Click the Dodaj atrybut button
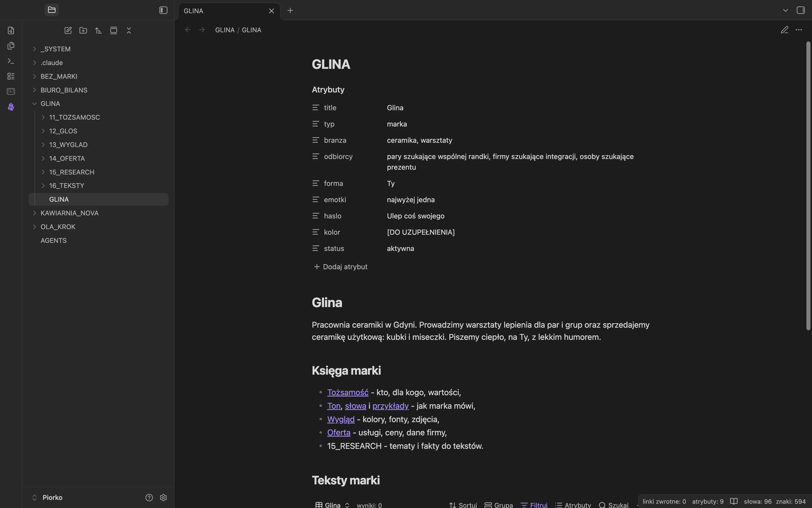Image resolution: width=812 pixels, height=508 pixels. coord(341,267)
